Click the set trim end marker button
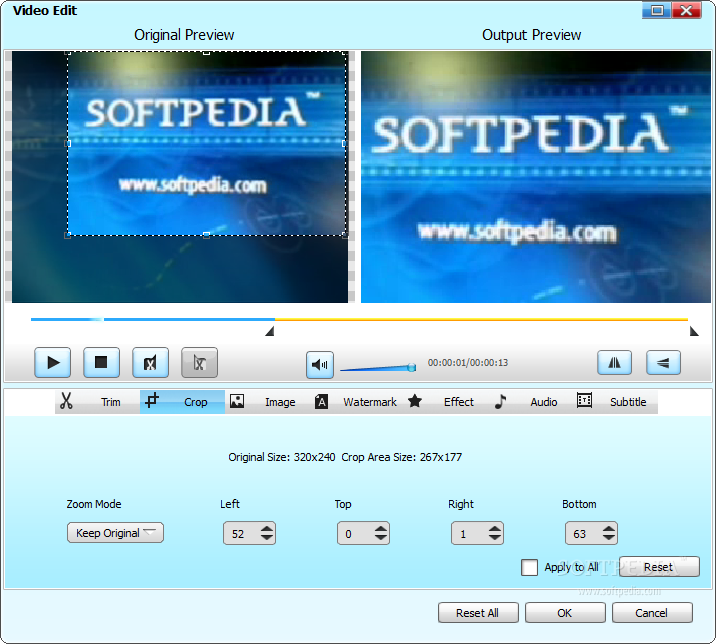 click(x=199, y=363)
